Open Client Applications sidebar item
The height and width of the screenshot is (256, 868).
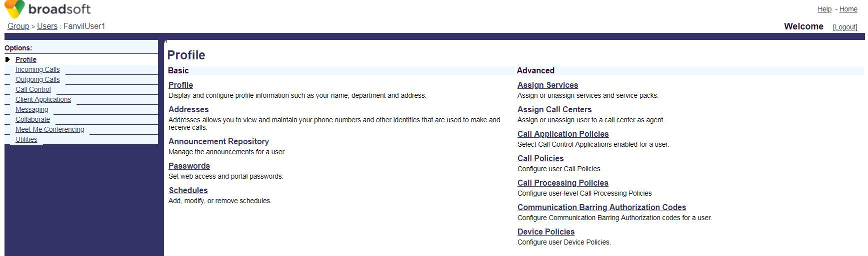point(43,100)
